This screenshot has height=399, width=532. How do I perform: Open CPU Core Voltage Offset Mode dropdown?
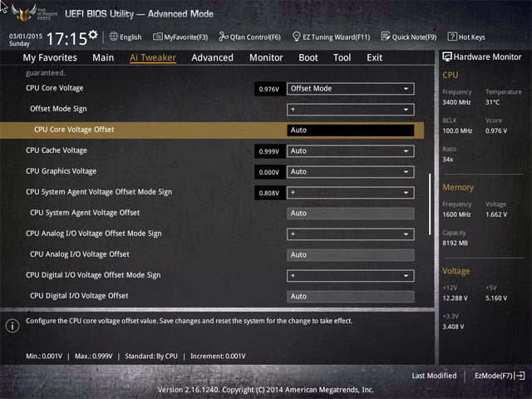click(351, 89)
